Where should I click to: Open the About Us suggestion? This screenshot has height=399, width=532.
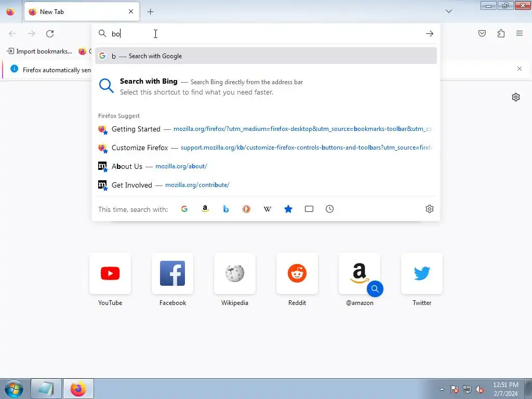coord(266,166)
